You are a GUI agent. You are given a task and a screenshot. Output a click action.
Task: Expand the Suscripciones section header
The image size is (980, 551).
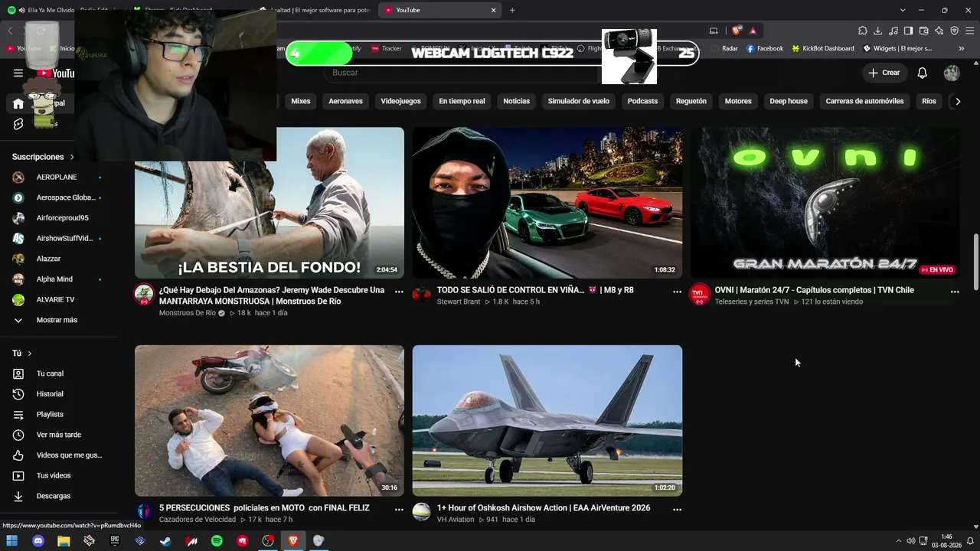coord(43,157)
